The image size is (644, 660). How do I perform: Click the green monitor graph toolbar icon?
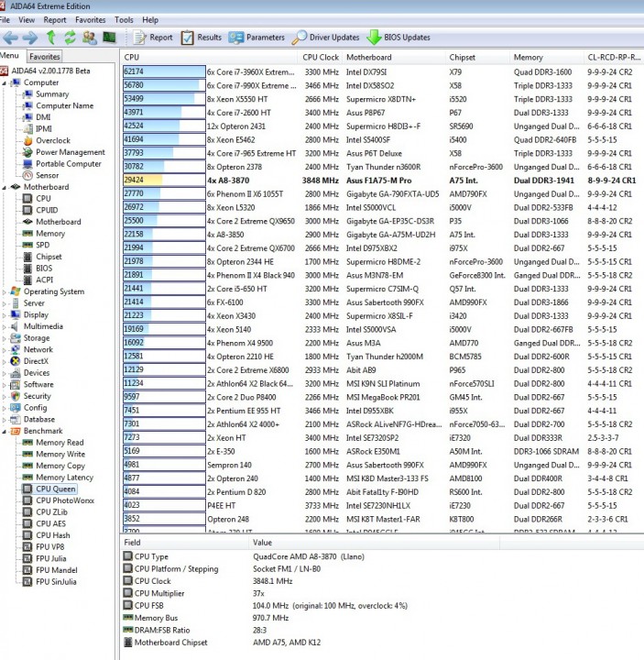point(109,38)
